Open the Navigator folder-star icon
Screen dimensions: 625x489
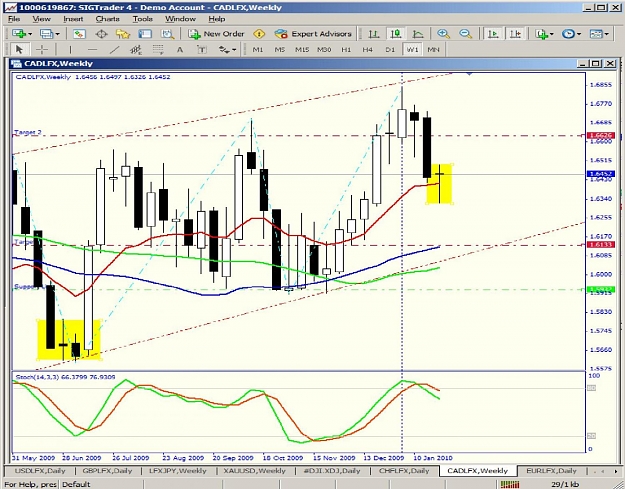123,34
